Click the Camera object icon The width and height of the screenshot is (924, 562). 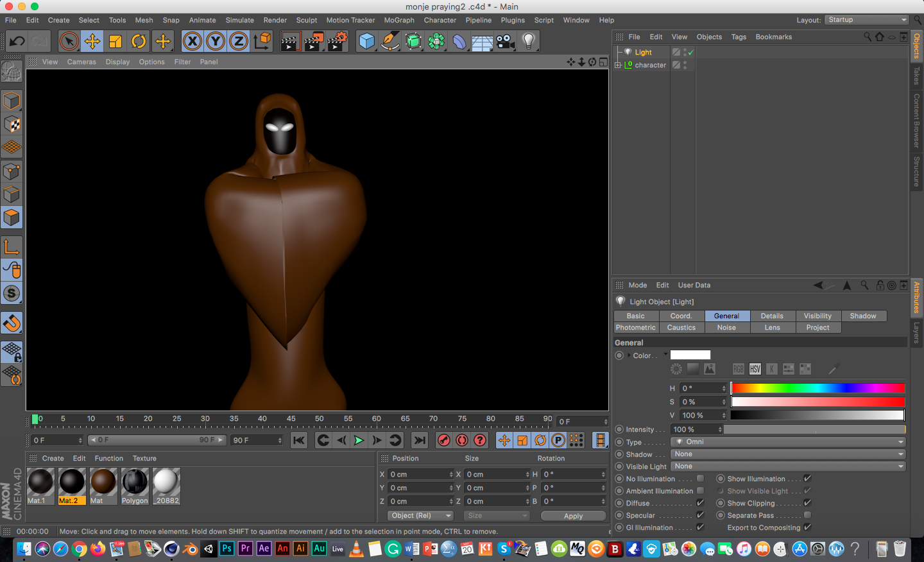(x=506, y=42)
